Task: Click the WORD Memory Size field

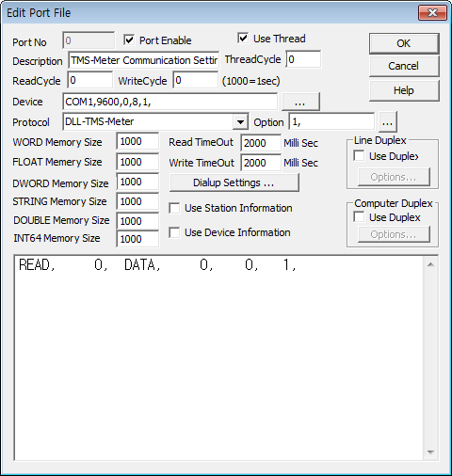Action: (x=137, y=141)
